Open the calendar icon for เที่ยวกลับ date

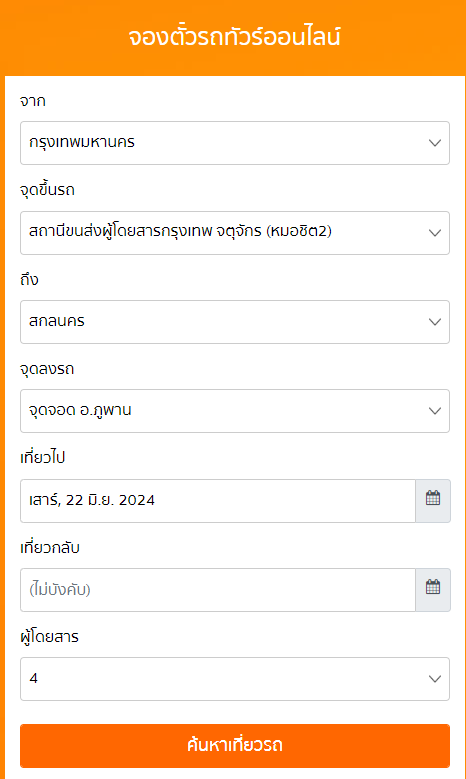(x=433, y=589)
